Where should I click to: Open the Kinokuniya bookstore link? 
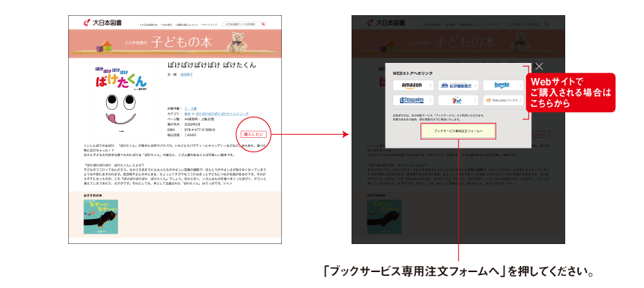[458, 86]
